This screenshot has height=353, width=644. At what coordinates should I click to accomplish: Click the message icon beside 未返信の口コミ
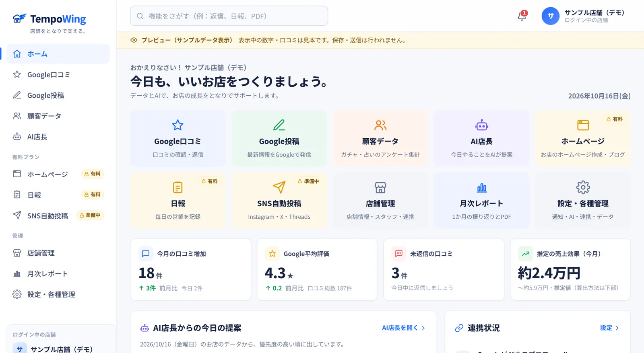[x=398, y=254]
